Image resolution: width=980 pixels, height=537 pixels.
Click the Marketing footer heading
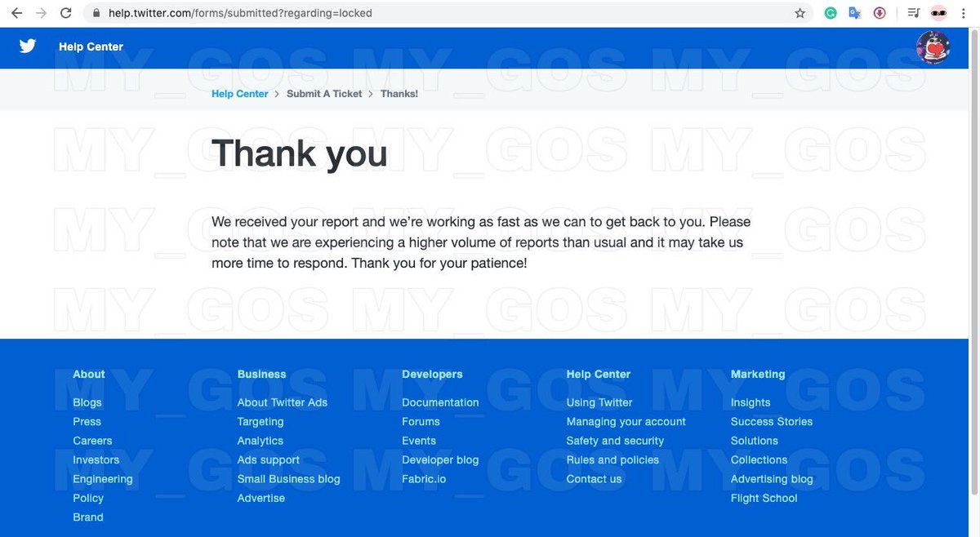coord(758,375)
